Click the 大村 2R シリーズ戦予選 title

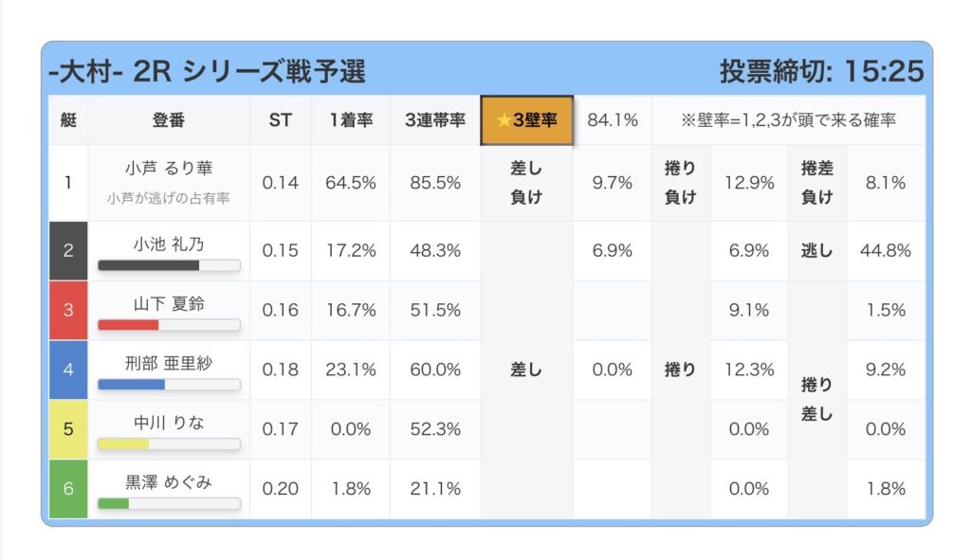coord(207,71)
